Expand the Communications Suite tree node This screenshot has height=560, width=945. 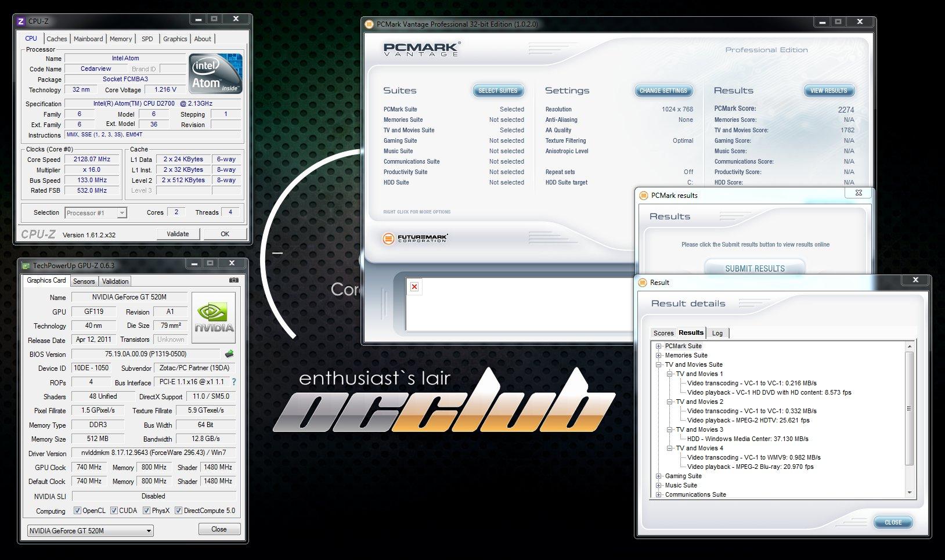pos(659,495)
